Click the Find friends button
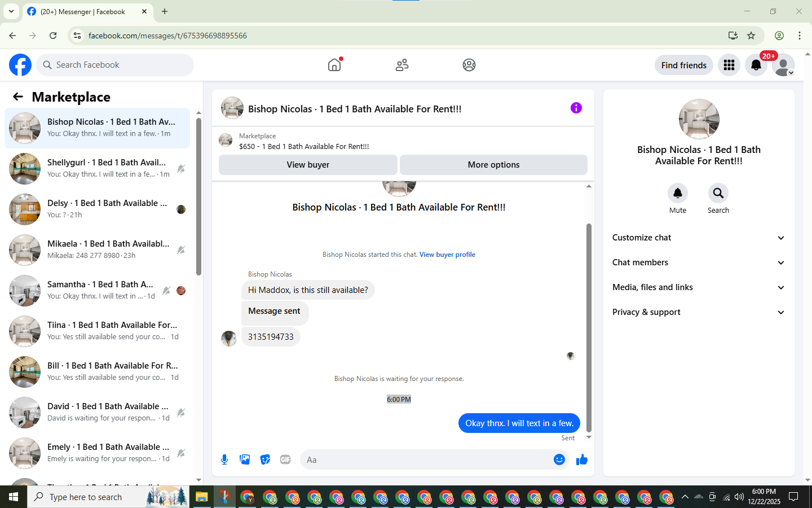The height and width of the screenshot is (508, 812). point(684,65)
